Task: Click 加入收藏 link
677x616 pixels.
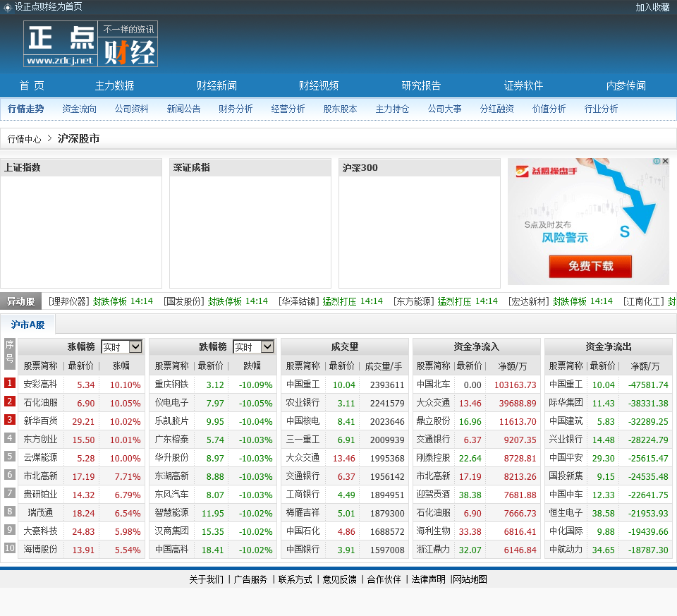Action: 652,7
